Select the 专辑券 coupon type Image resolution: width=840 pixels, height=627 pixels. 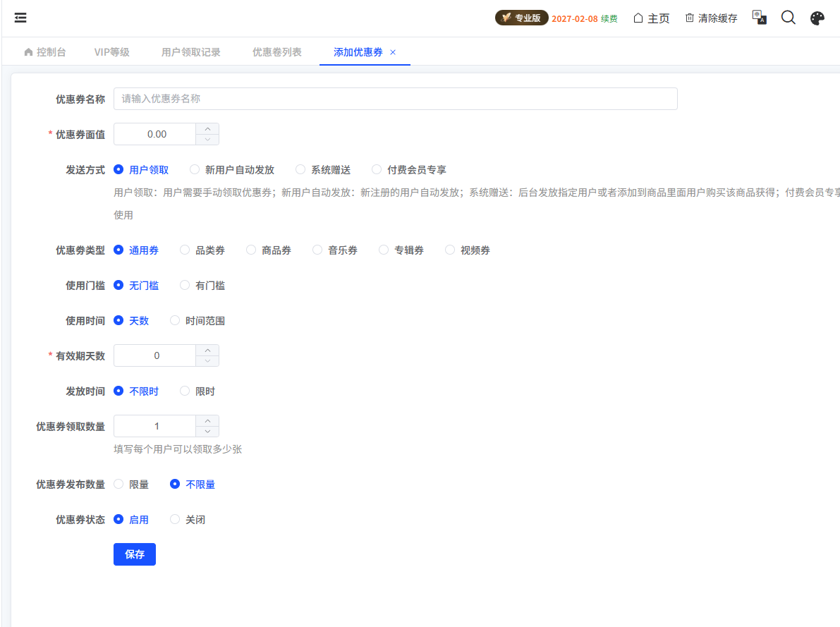pyautogui.click(x=384, y=249)
